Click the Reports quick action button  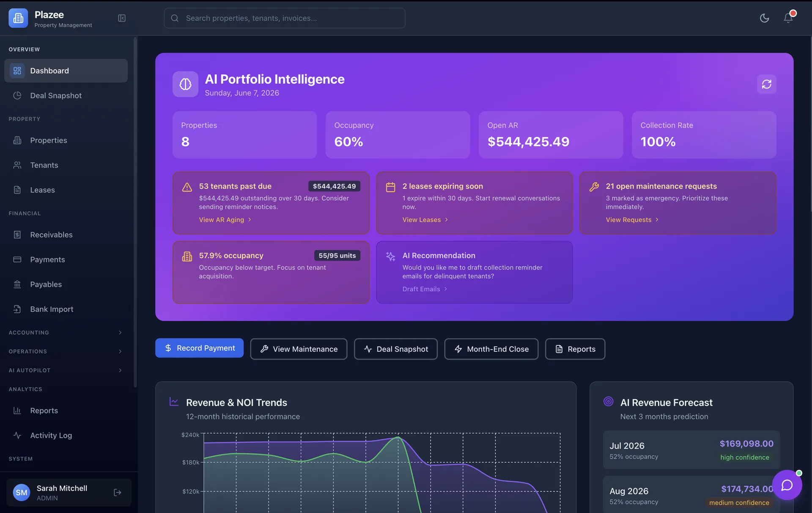pos(575,349)
